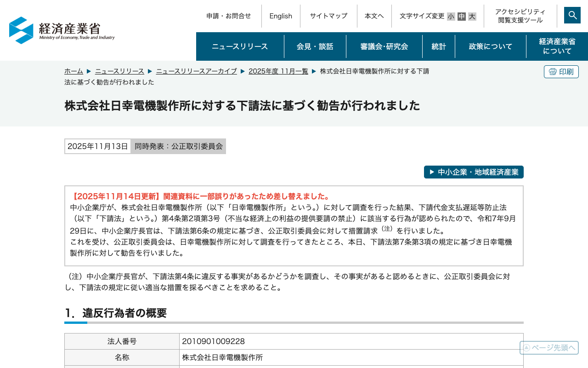Screen dimensions: 588x368
Task: Open the アクセシビリティ閲覧支援ツール link
Action: point(520,16)
